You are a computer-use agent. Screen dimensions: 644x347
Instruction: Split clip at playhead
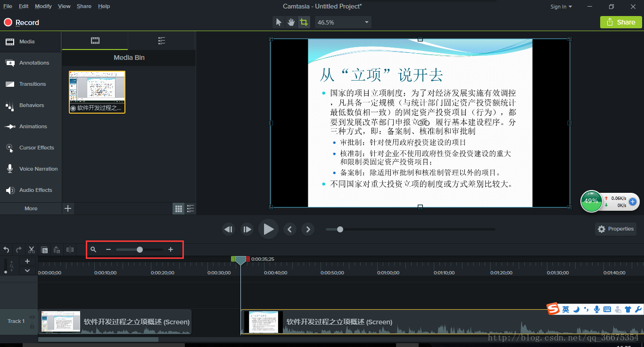pos(70,249)
